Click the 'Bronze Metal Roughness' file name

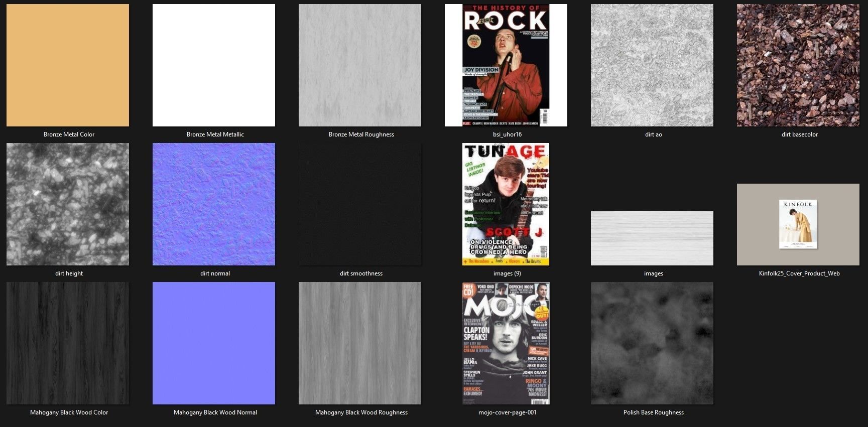361,134
